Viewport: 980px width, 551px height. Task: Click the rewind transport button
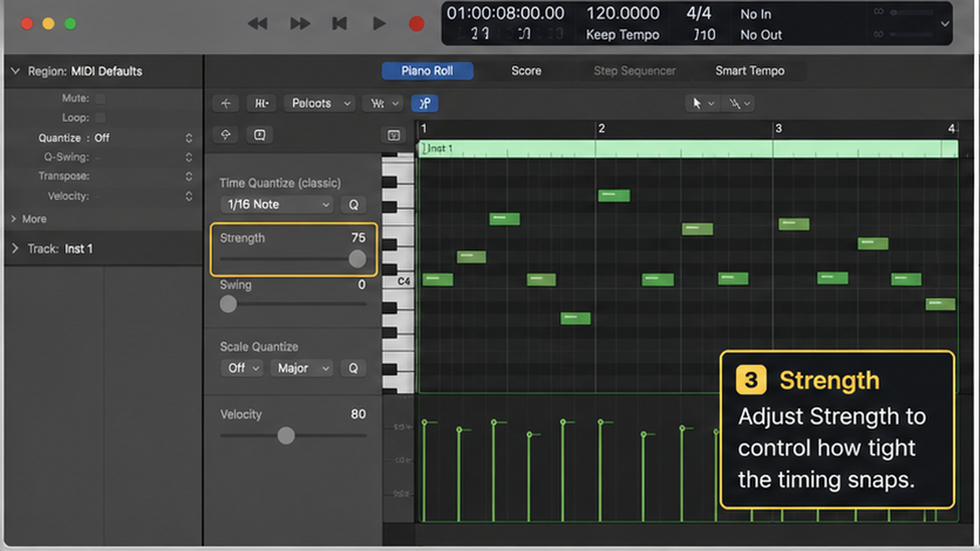[x=257, y=24]
